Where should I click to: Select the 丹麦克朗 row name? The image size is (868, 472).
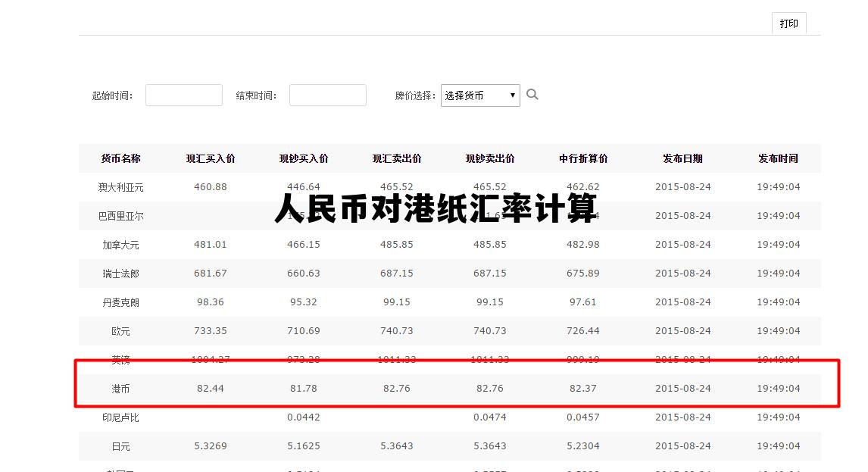(121, 302)
